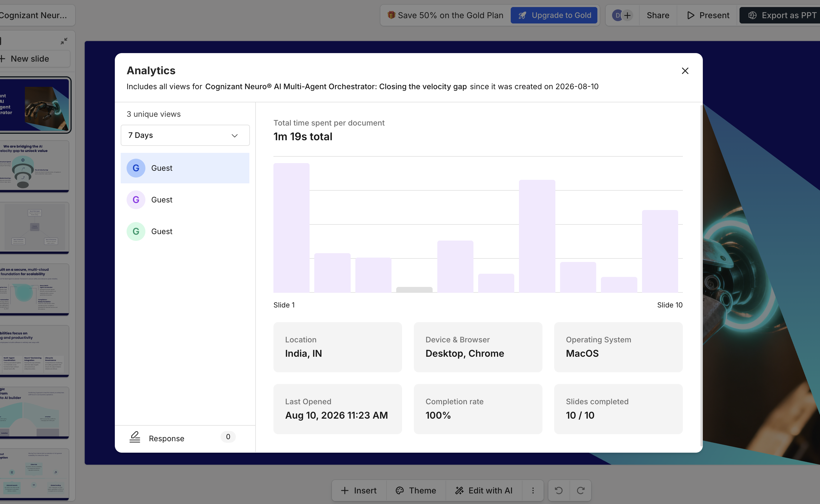
Task: Open the three-dot more options menu
Action: click(533, 490)
